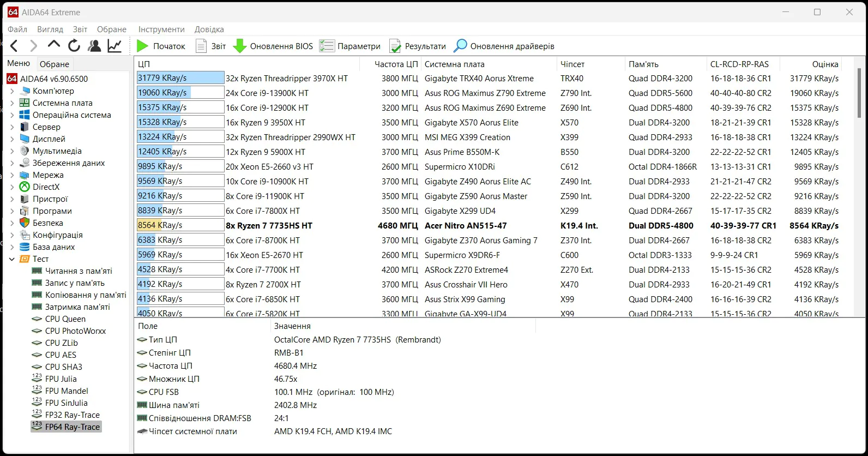Image resolution: width=868 pixels, height=456 pixels.
Task: Select 32x Ryzen Threadripper 3970X HT row
Action: (488, 79)
